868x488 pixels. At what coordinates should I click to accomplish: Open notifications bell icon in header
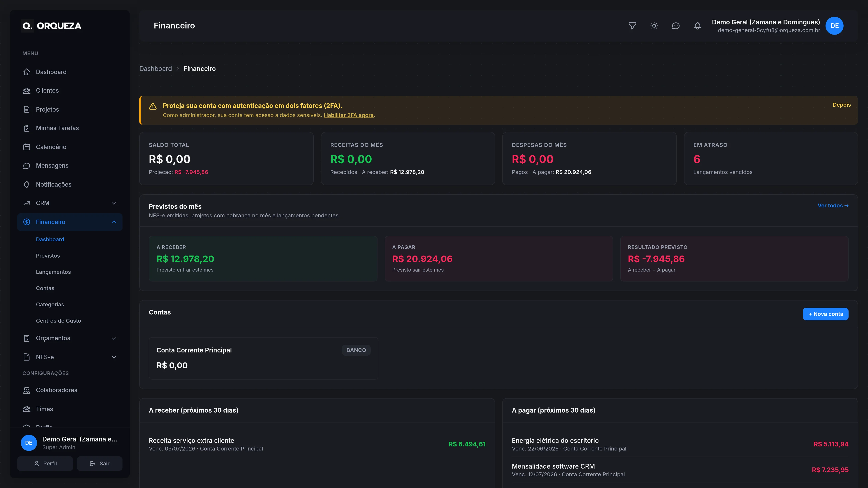698,26
